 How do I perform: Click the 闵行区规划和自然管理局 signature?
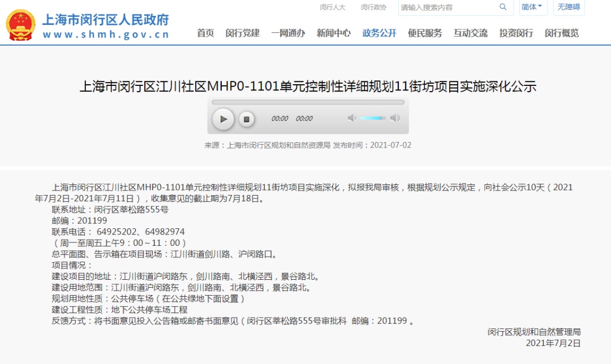pos(534,332)
